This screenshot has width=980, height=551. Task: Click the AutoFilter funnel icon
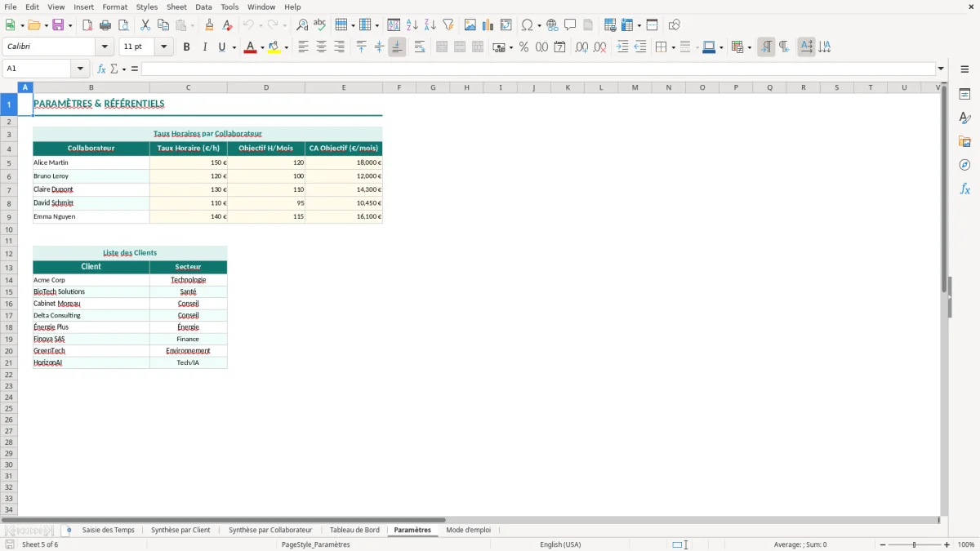tap(448, 25)
